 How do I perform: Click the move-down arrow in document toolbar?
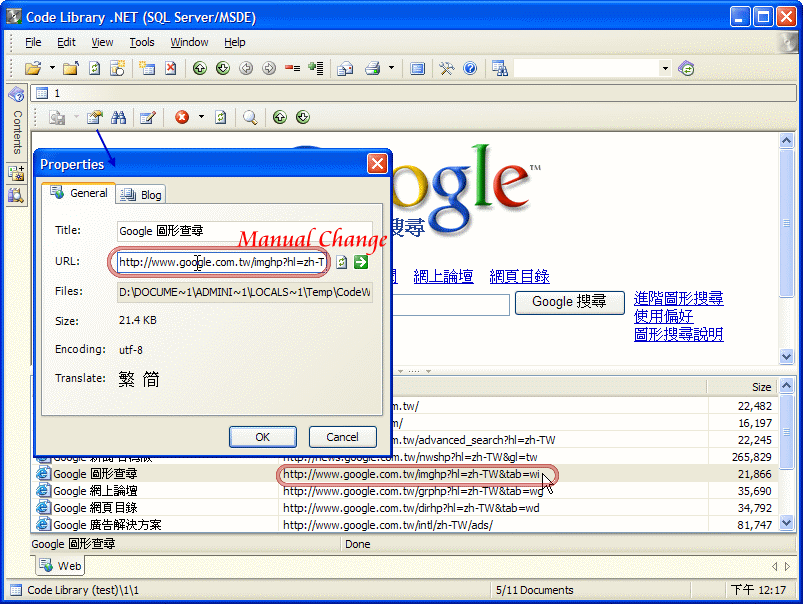tap(303, 117)
